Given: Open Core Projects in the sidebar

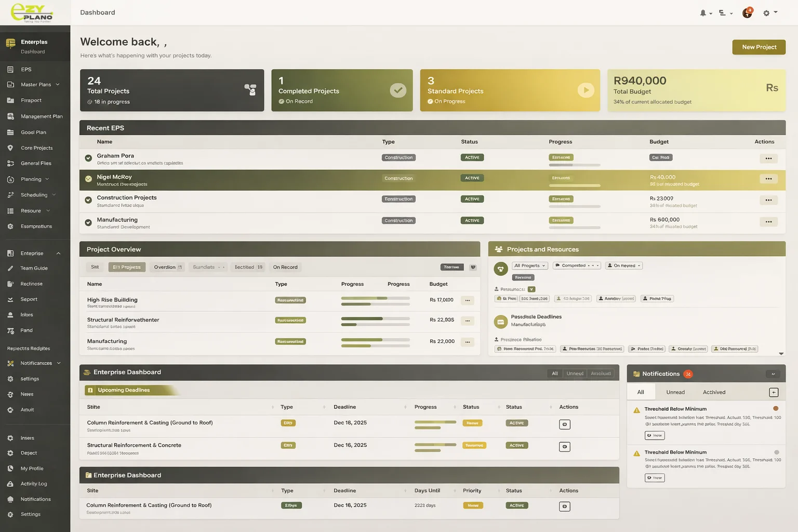Looking at the screenshot, I should click(36, 148).
